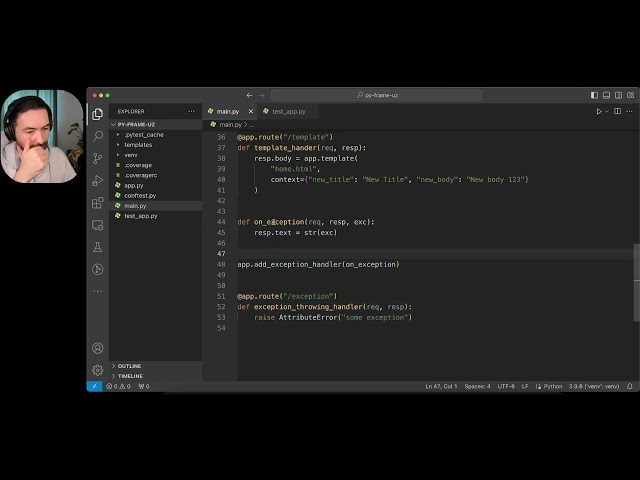Viewport: 640px width, 480px height.
Task: Change file encoding UTF-8
Action: [506, 386]
